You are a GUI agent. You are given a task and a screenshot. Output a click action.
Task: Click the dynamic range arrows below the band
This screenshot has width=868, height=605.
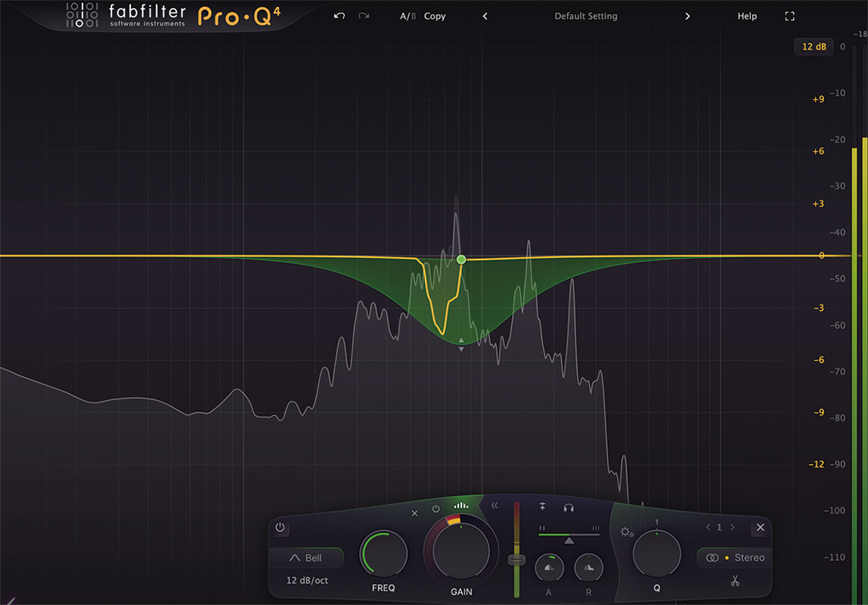(461, 345)
